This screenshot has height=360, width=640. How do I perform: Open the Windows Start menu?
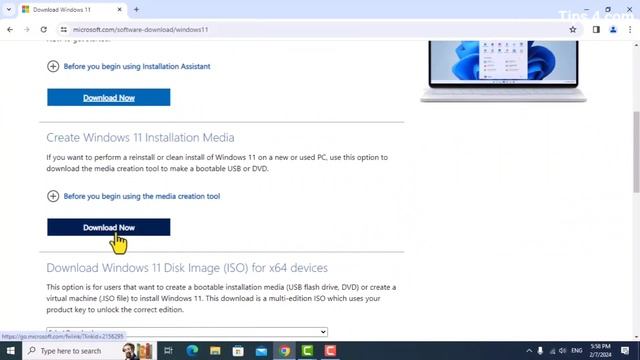11,351
